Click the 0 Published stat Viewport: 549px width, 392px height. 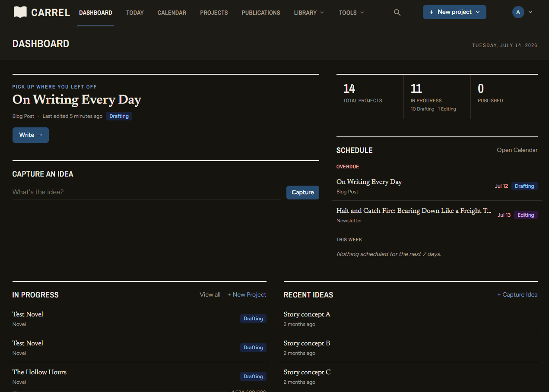pos(504,97)
